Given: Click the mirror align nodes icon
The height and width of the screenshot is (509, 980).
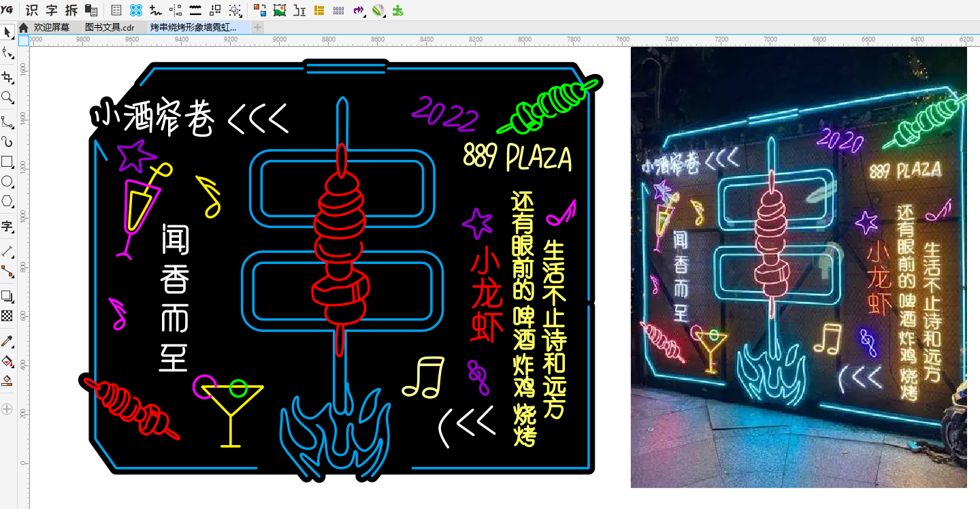Looking at the screenshot, I should [x=176, y=10].
